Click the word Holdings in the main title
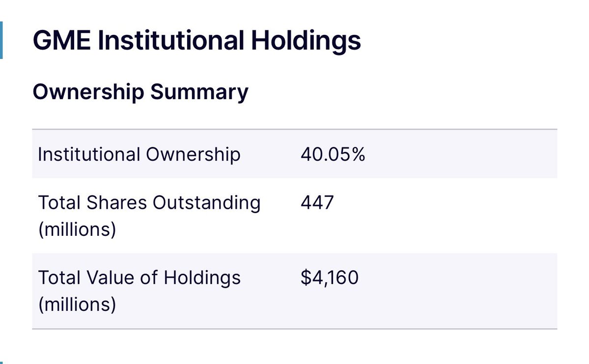The image size is (589, 364). point(306,41)
